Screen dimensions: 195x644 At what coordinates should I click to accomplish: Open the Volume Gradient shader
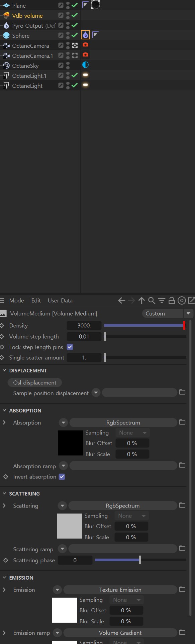(x=120, y=633)
